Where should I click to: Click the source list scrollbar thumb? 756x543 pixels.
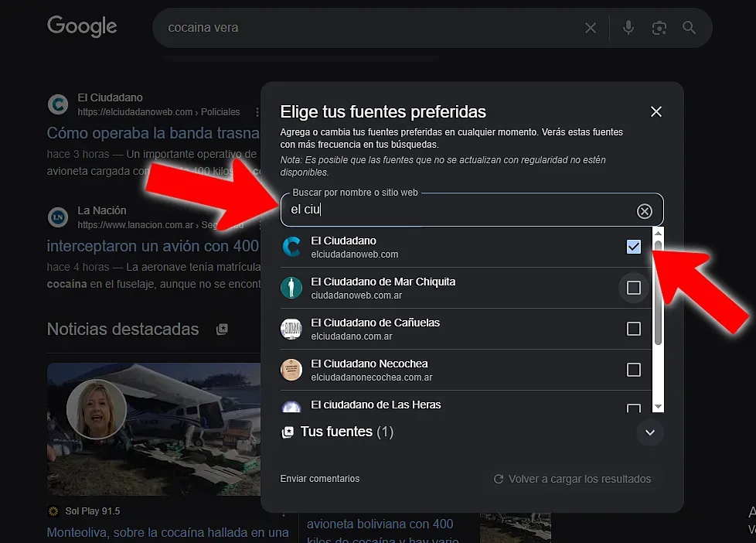tap(658, 292)
